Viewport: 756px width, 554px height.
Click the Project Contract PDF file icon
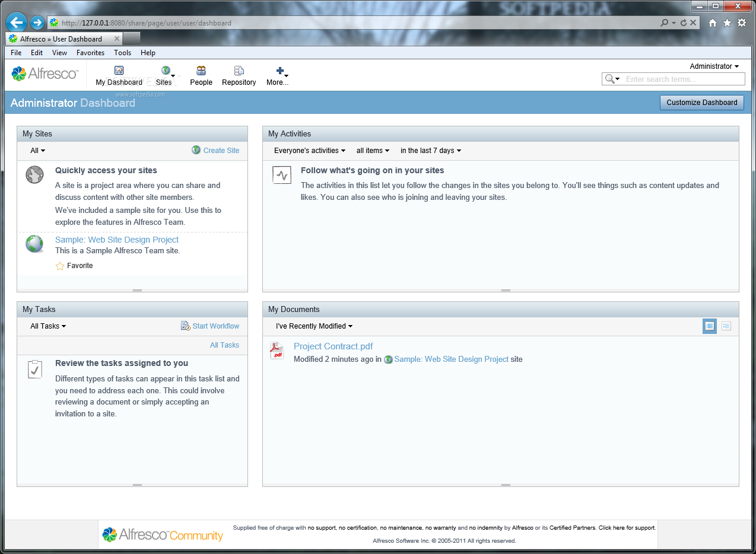[277, 351]
